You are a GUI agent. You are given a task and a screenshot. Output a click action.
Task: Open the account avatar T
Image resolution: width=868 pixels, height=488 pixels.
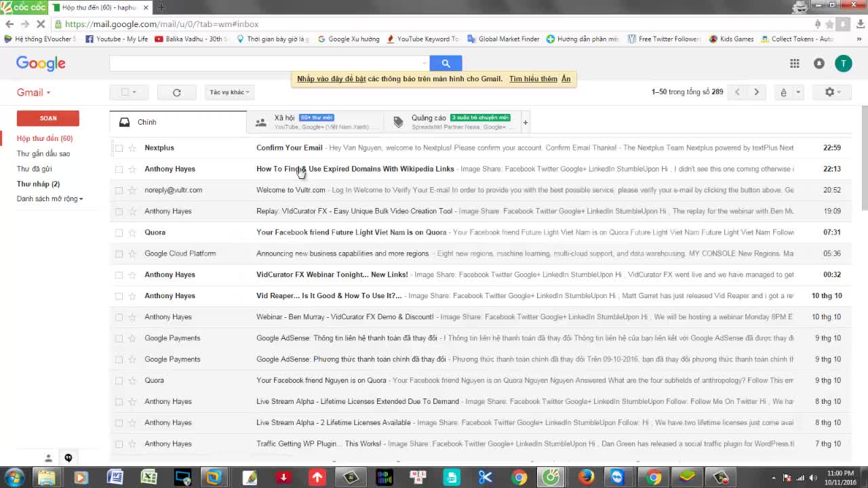[843, 63]
